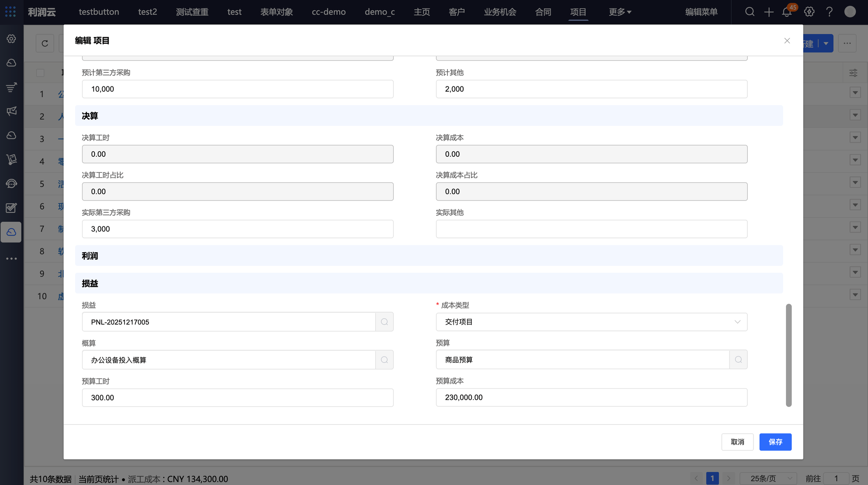Switch to the 业务机会 tab
This screenshot has width=868, height=485.
(500, 12)
